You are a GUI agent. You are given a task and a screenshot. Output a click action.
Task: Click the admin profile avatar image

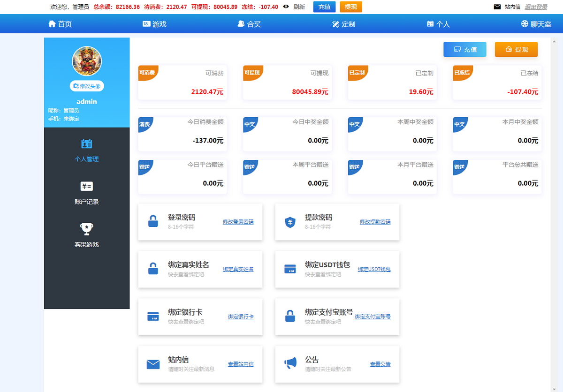87,61
